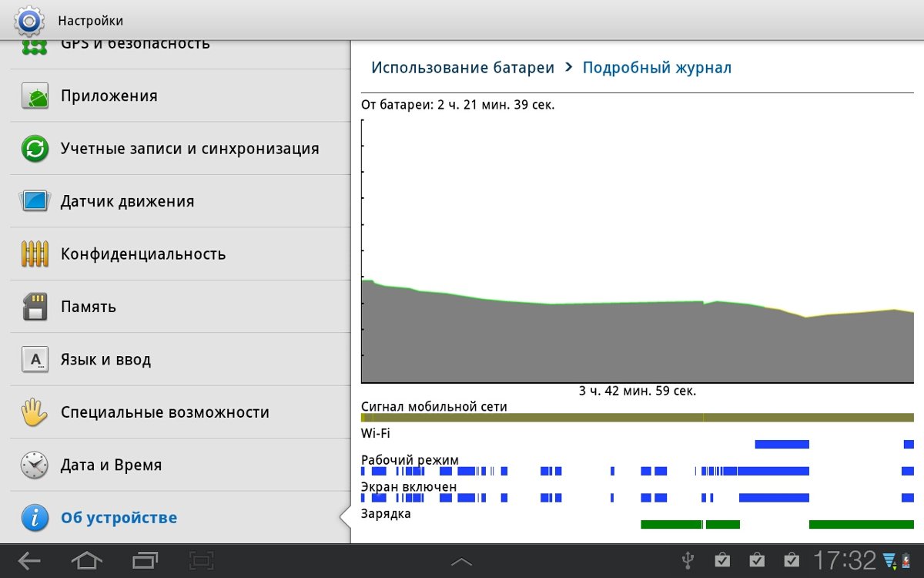Tap the screenshot capture button in system bar

[202, 560]
